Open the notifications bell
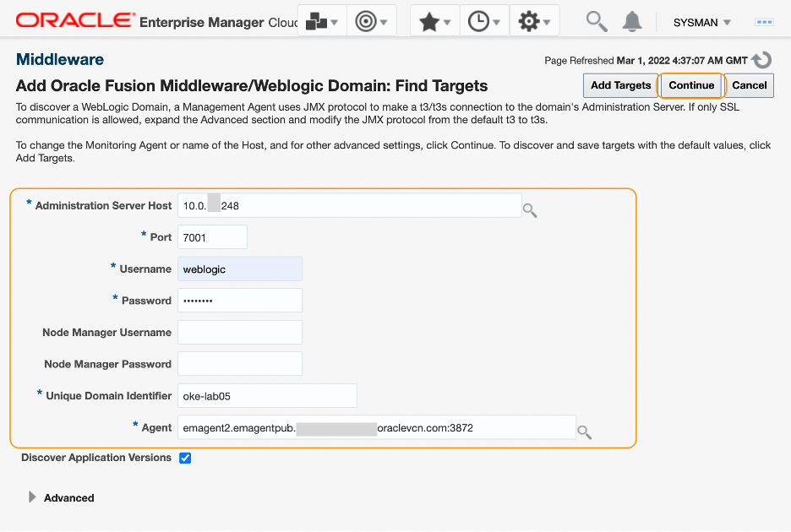The width and height of the screenshot is (791, 532). [631, 22]
